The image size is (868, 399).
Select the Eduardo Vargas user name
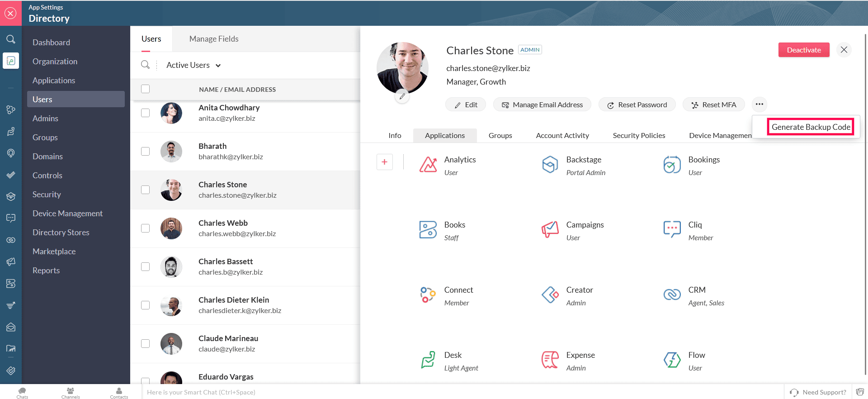click(x=226, y=377)
